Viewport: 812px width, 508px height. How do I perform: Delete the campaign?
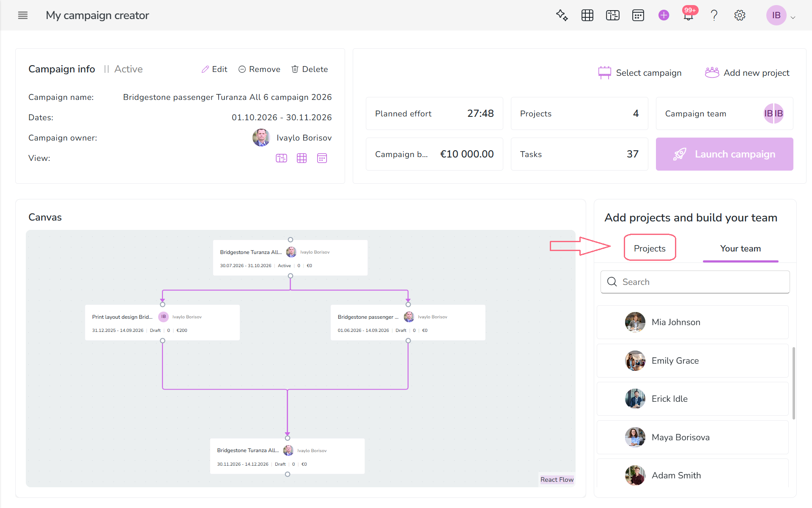[310, 69]
